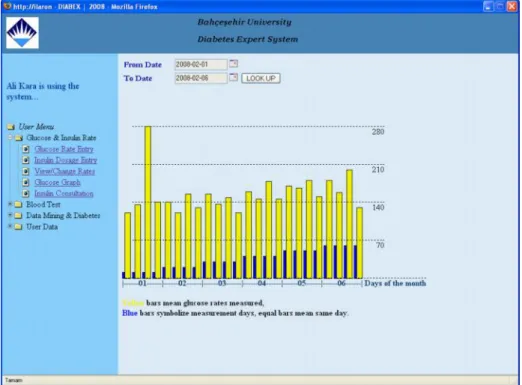Click the Insulin Consultation page icon

tap(26, 193)
